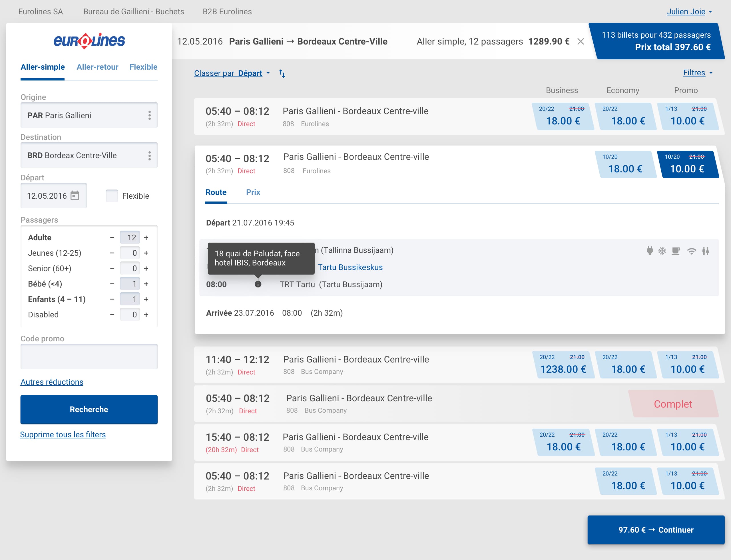The image size is (731, 560).
Task: Increase Jeunes (12-25) count
Action: (x=146, y=253)
